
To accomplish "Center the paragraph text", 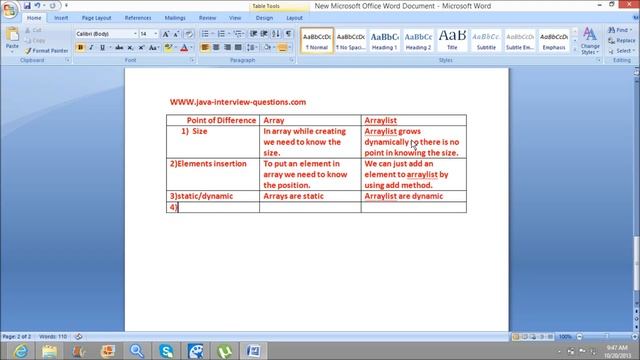I will point(216,48).
